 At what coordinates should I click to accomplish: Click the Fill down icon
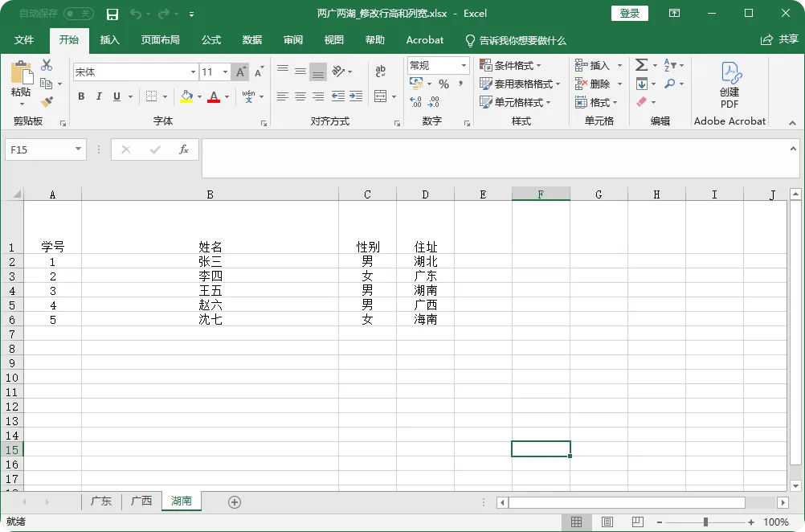(641, 84)
